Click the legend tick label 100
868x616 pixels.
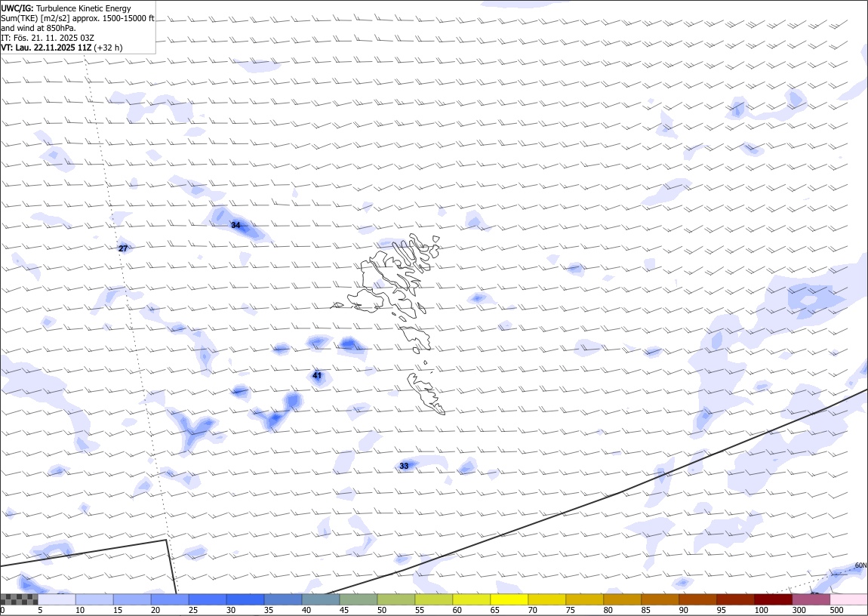click(x=761, y=610)
